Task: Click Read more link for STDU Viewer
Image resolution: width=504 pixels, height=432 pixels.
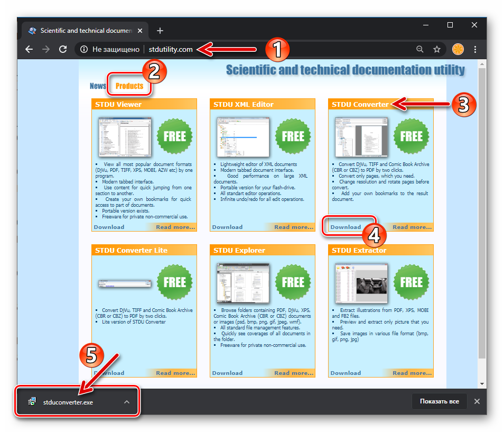Action: 175,227
